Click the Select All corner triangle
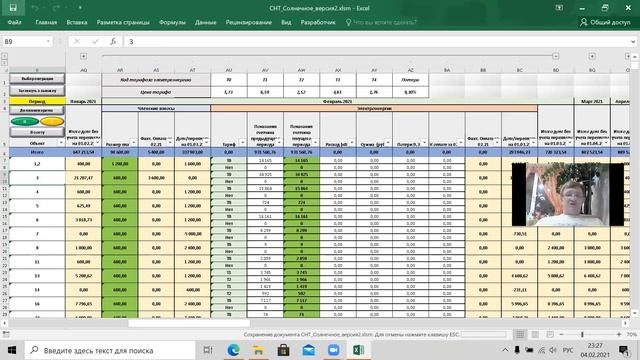 pyautogui.click(x=4, y=70)
